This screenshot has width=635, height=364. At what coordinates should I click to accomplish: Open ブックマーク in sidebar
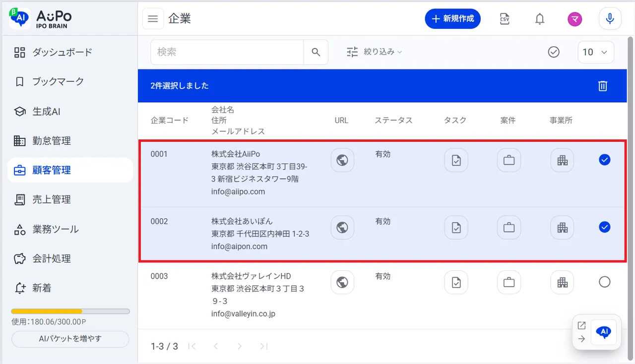70,82
